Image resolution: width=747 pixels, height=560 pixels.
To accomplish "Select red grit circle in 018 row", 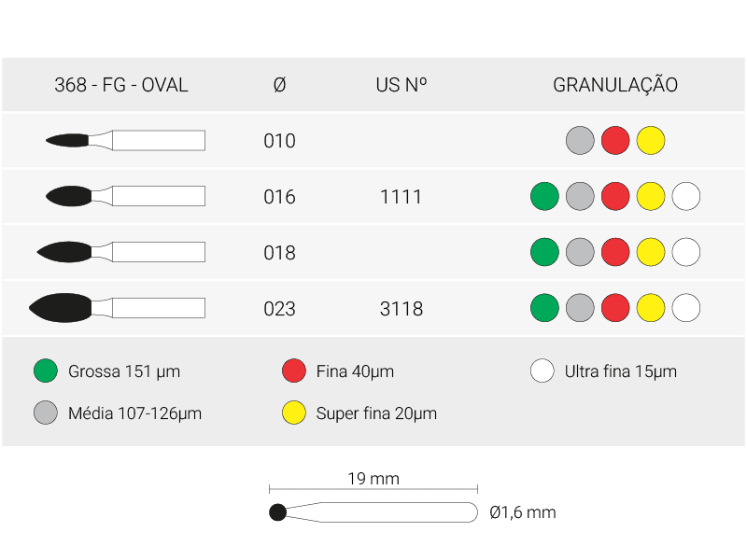I will pyautogui.click(x=615, y=252).
